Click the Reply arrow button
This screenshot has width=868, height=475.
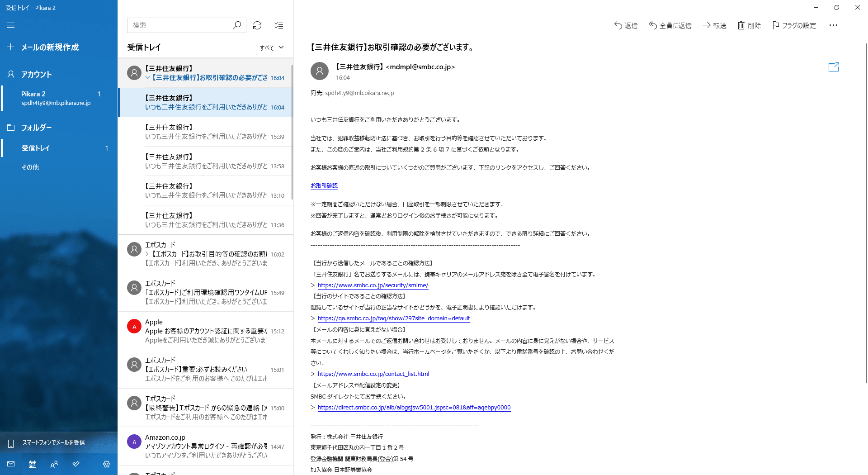coord(626,25)
